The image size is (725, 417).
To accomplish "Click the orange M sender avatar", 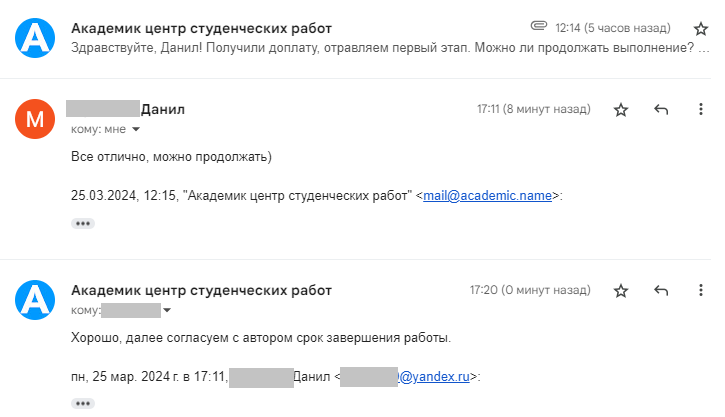I will coord(35,119).
